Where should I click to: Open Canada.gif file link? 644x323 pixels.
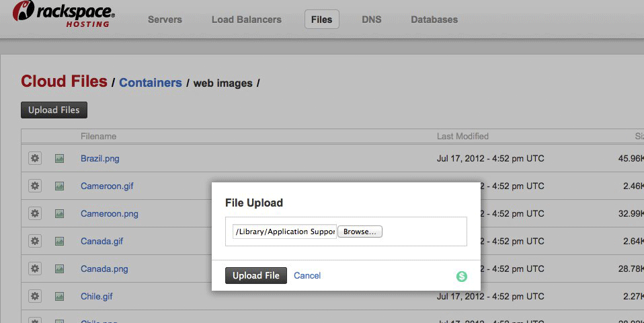(x=102, y=241)
